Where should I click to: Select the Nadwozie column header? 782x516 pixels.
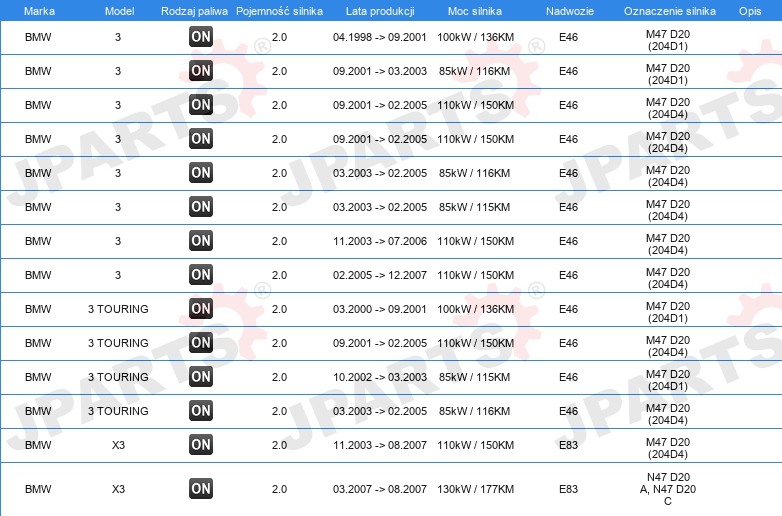[x=570, y=11]
